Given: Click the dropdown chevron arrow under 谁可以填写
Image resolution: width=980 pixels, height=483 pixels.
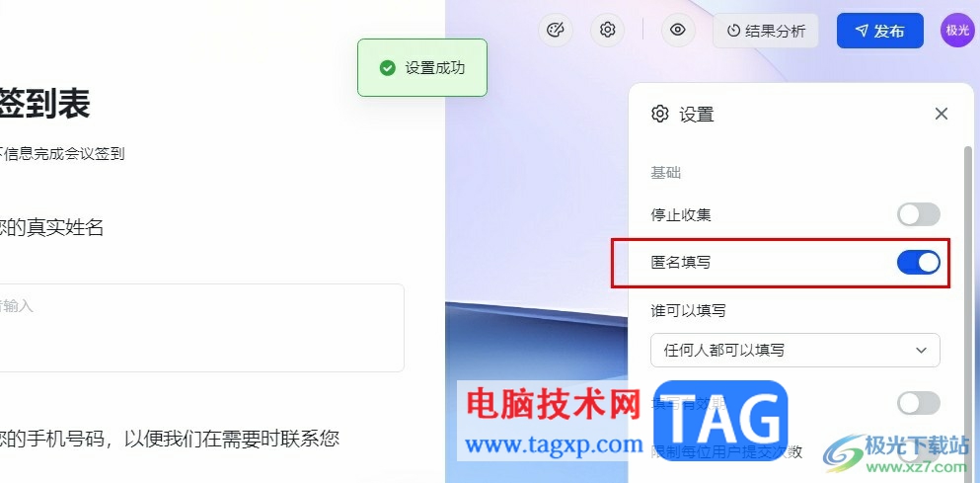Looking at the screenshot, I should [x=921, y=350].
